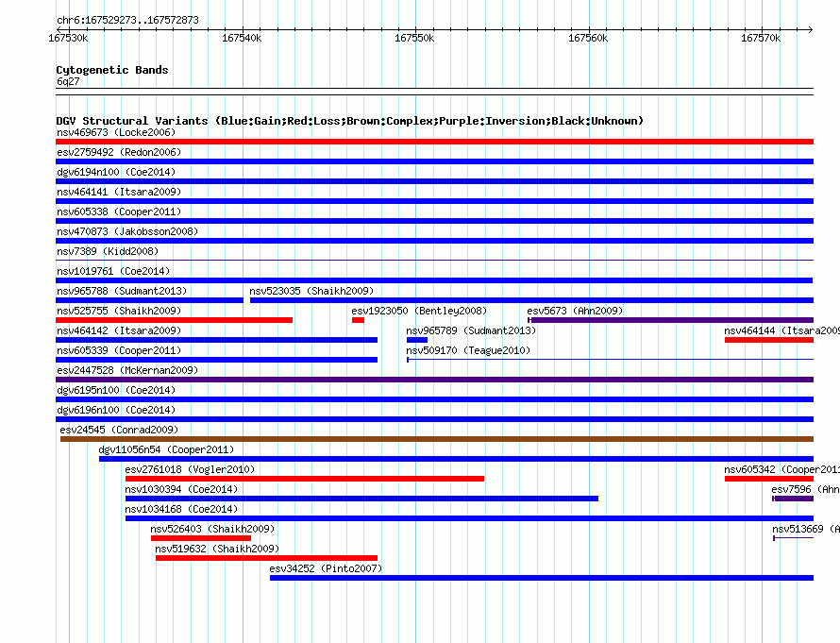Viewport: 840px width, 643px height.
Task: Click the right arrow end of ruler
Action: 811,29
